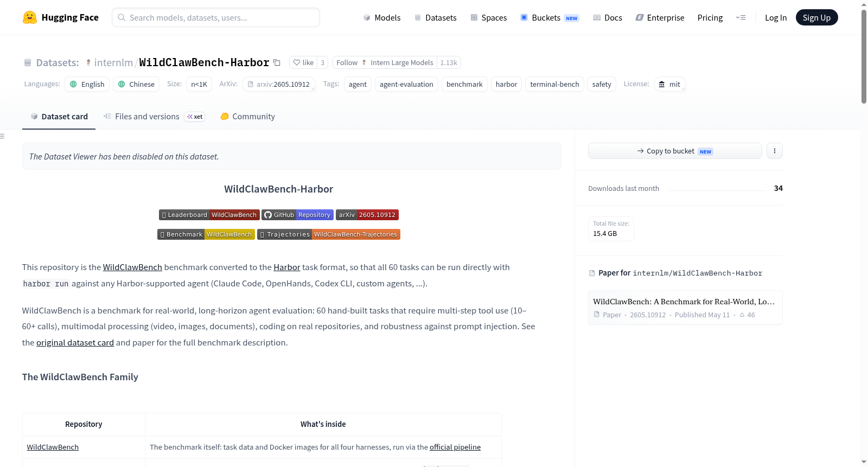The height and width of the screenshot is (467, 868).
Task: Open Buckets in the top navigation
Action: (x=550, y=17)
